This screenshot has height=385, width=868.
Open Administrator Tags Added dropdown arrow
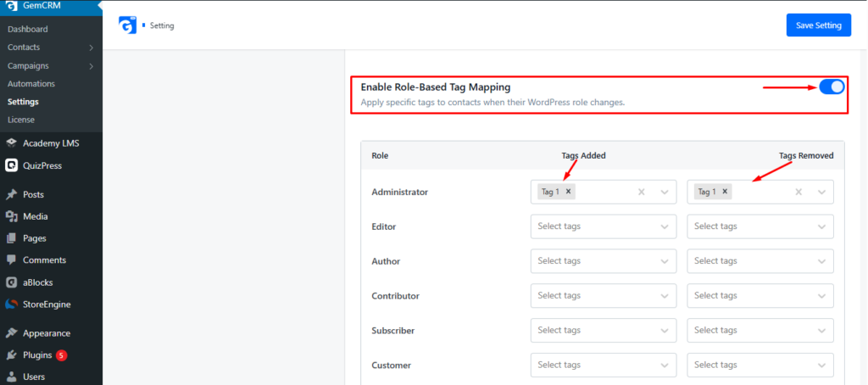click(665, 192)
